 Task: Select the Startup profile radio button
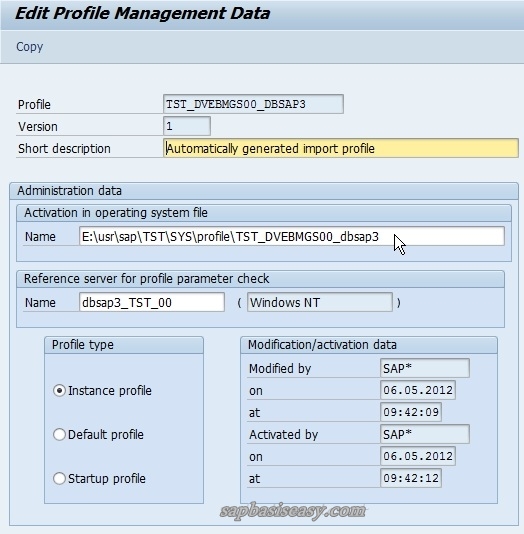pyautogui.click(x=59, y=478)
